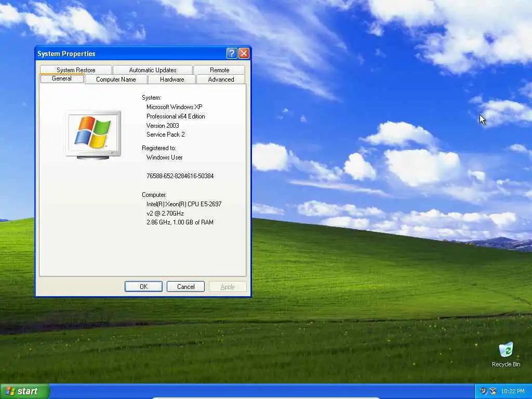Switch to the Computer Name tab

[116, 79]
